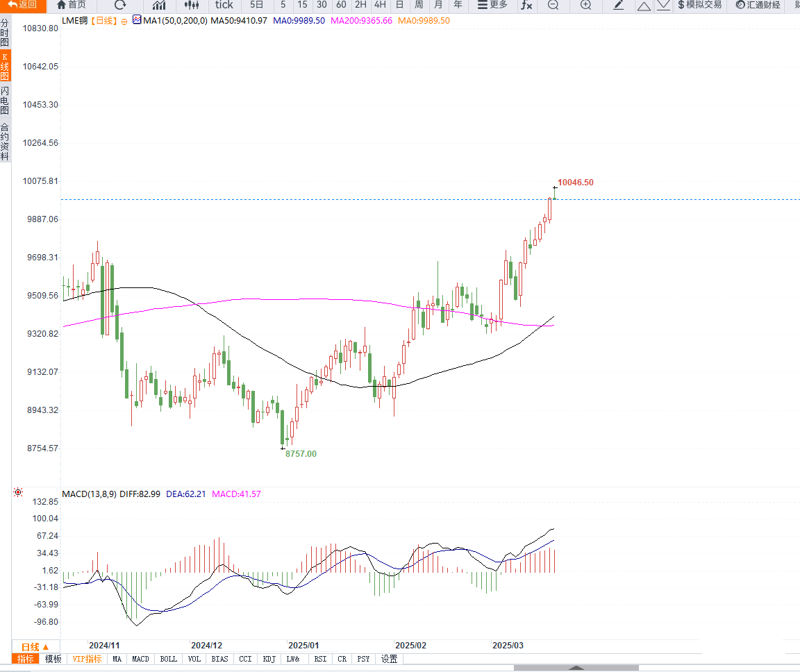Switch to tick period

coord(224,5)
